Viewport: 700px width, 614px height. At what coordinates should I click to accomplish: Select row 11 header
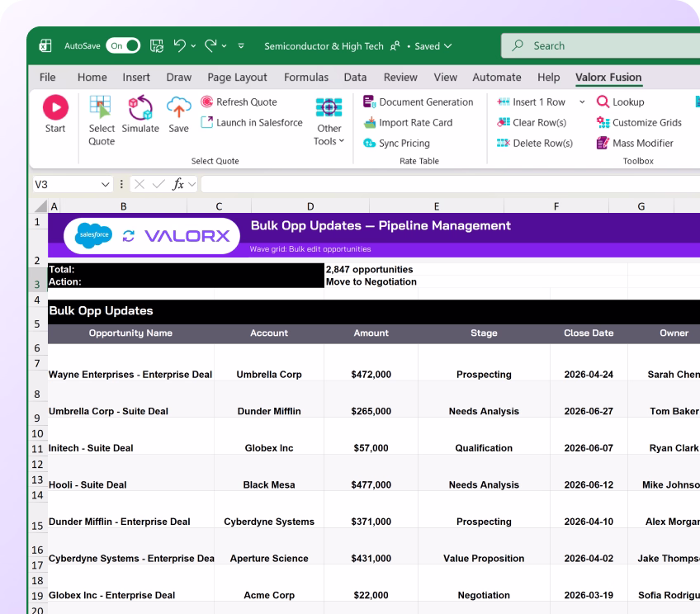[x=37, y=449]
